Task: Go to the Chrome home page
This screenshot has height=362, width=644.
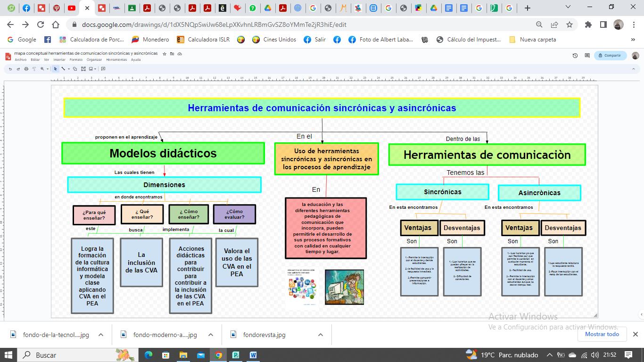Action: click(x=56, y=25)
